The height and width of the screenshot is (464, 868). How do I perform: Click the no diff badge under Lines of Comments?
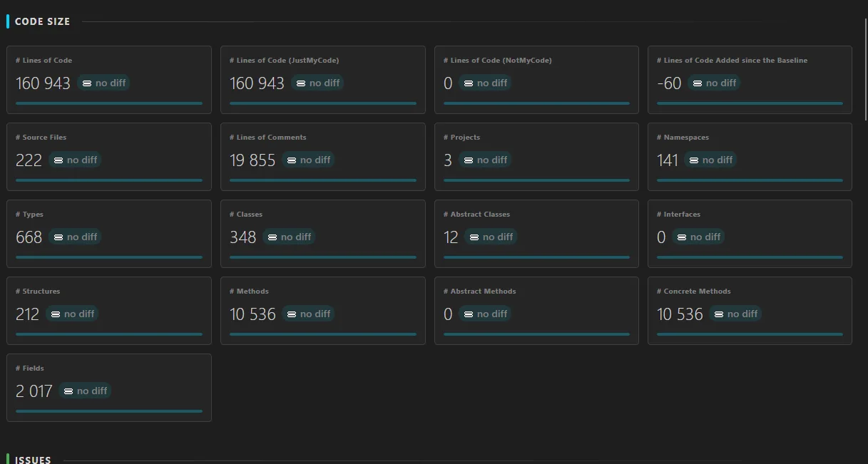(308, 160)
